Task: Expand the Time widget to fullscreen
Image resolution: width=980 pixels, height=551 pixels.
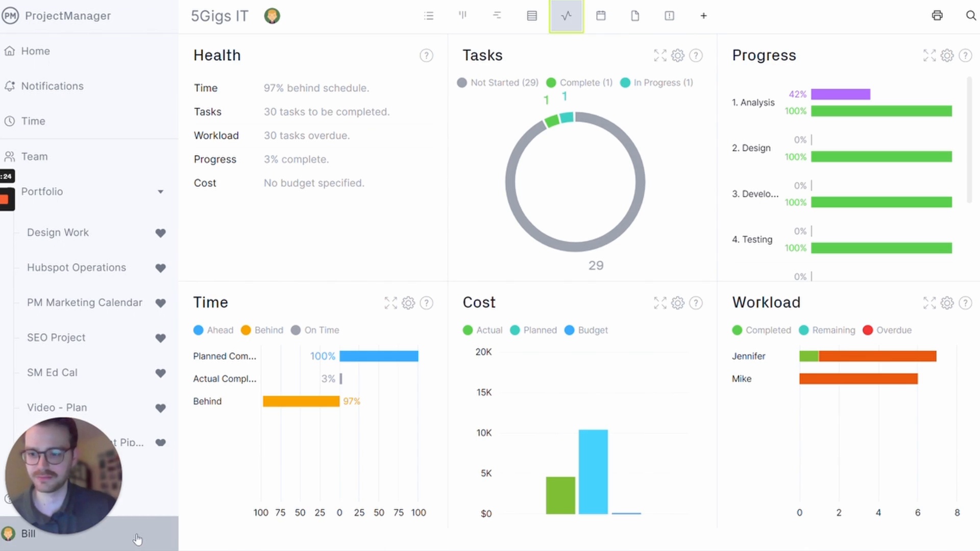Action: (390, 303)
